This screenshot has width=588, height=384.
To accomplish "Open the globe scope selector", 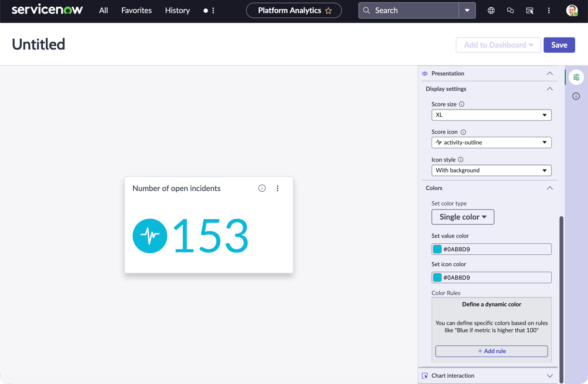I will [491, 10].
